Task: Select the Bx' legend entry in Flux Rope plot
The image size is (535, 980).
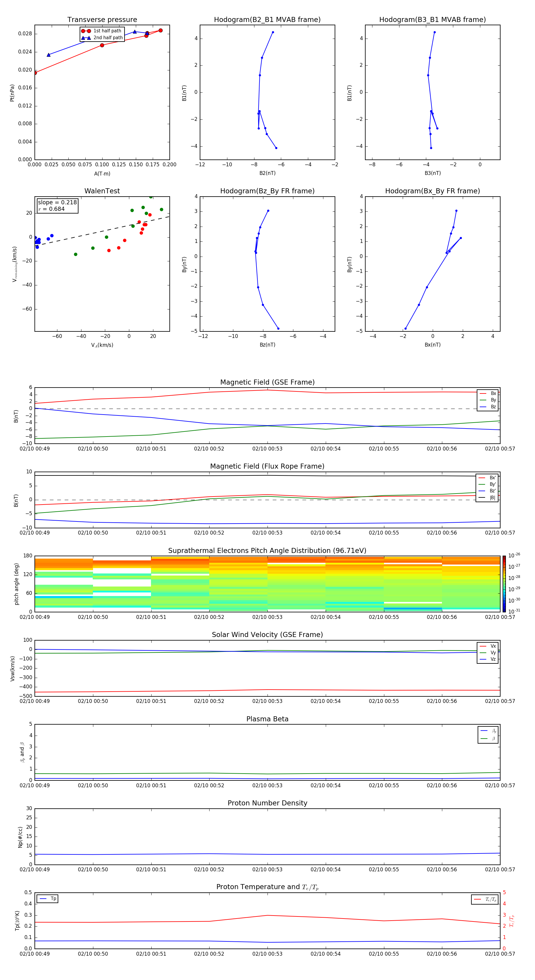Action: click(x=487, y=478)
